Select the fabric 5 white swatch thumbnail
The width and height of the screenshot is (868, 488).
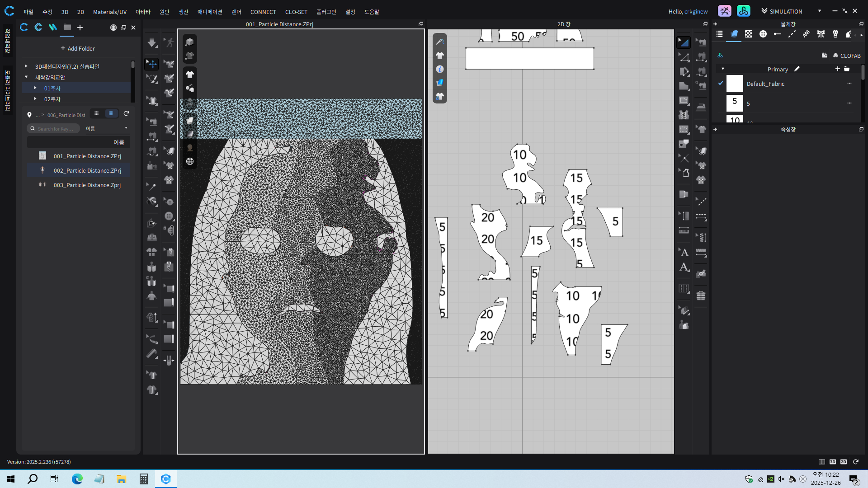pyautogui.click(x=735, y=103)
